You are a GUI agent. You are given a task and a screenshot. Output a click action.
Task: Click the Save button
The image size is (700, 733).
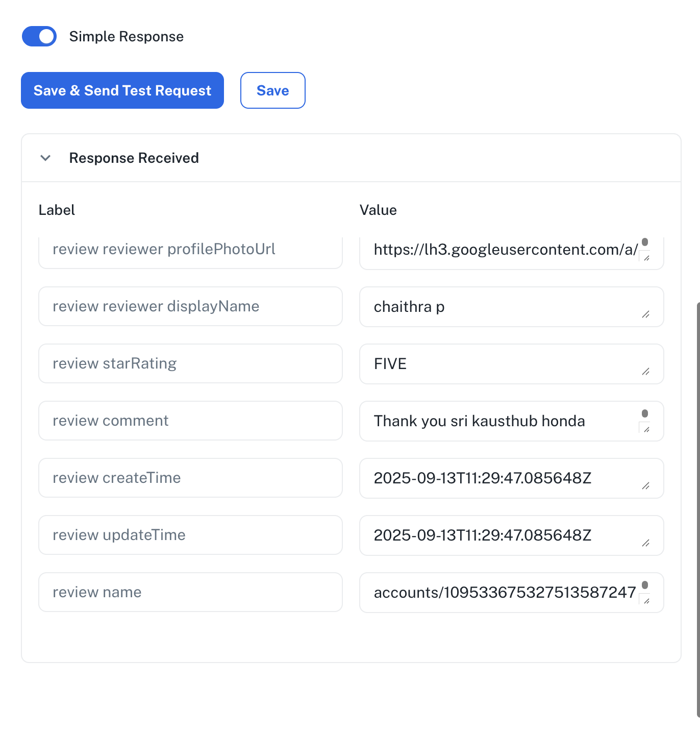click(273, 90)
